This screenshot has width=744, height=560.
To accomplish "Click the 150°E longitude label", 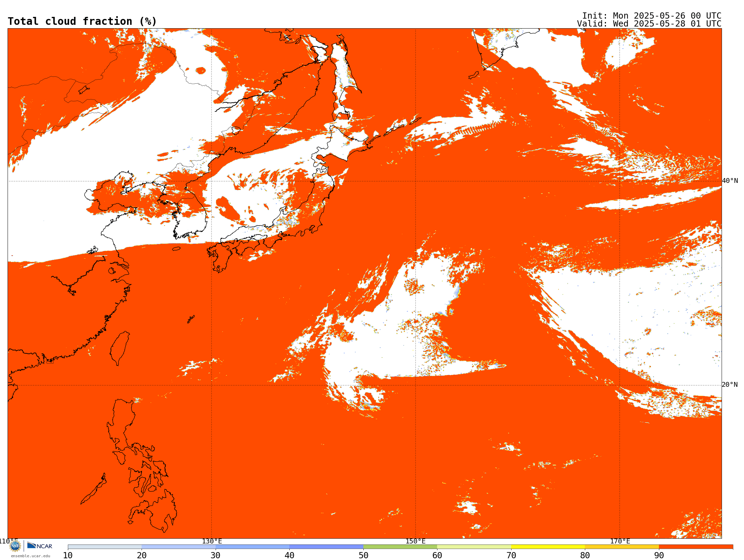I will [415, 541].
